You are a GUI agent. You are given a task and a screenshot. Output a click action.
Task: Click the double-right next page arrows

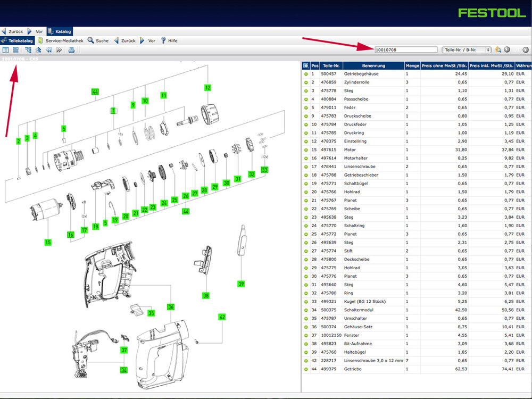point(59,50)
